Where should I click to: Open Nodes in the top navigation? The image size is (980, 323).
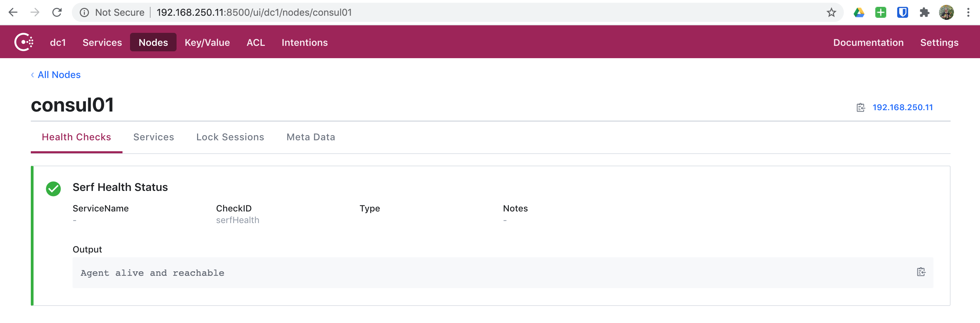point(153,42)
